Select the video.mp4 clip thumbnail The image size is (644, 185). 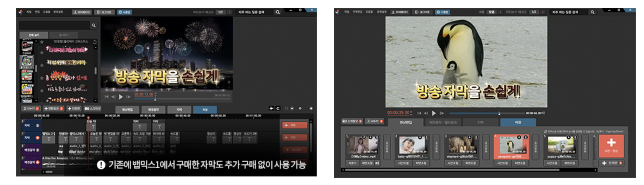[363, 145]
